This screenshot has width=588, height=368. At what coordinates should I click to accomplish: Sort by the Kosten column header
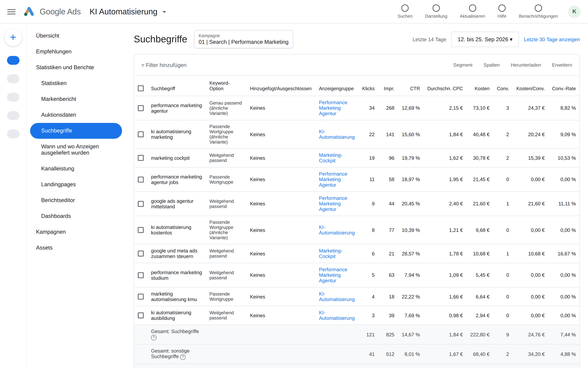482,88
